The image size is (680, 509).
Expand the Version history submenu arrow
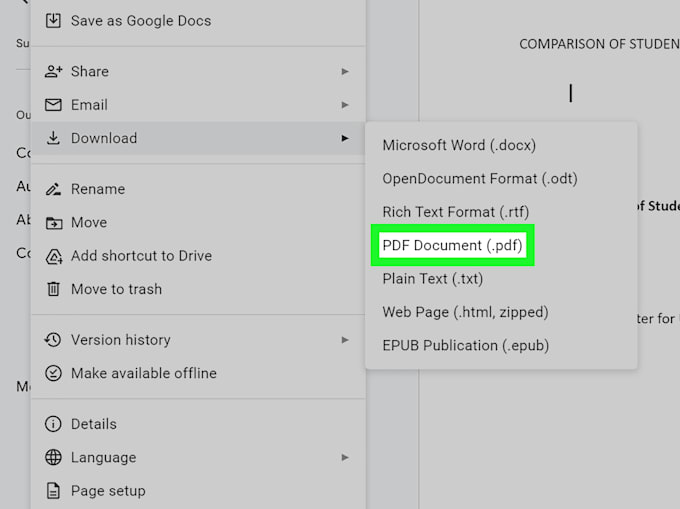(x=345, y=339)
